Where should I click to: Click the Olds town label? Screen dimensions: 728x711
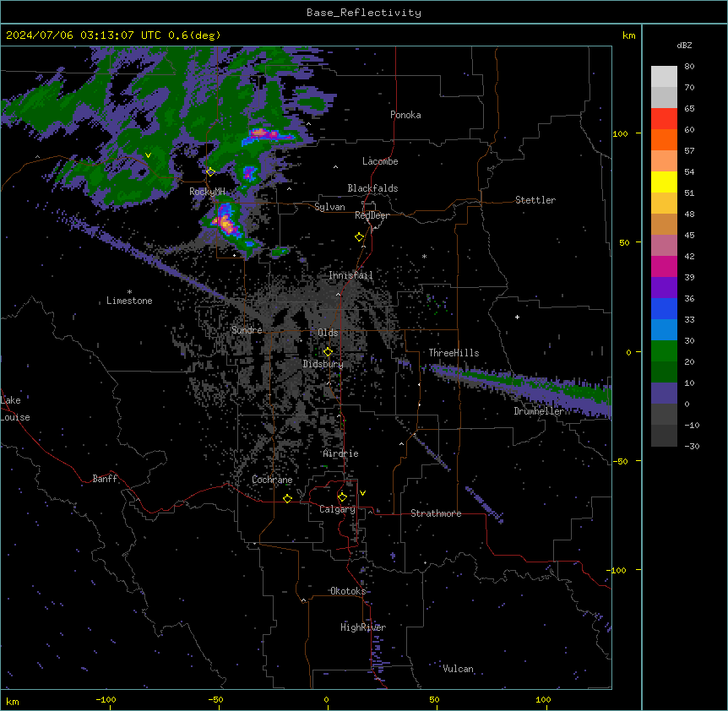coord(328,333)
